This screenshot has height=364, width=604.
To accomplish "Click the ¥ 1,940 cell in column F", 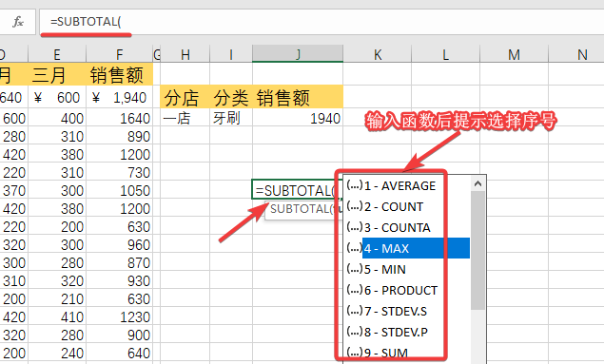I will tap(120, 98).
